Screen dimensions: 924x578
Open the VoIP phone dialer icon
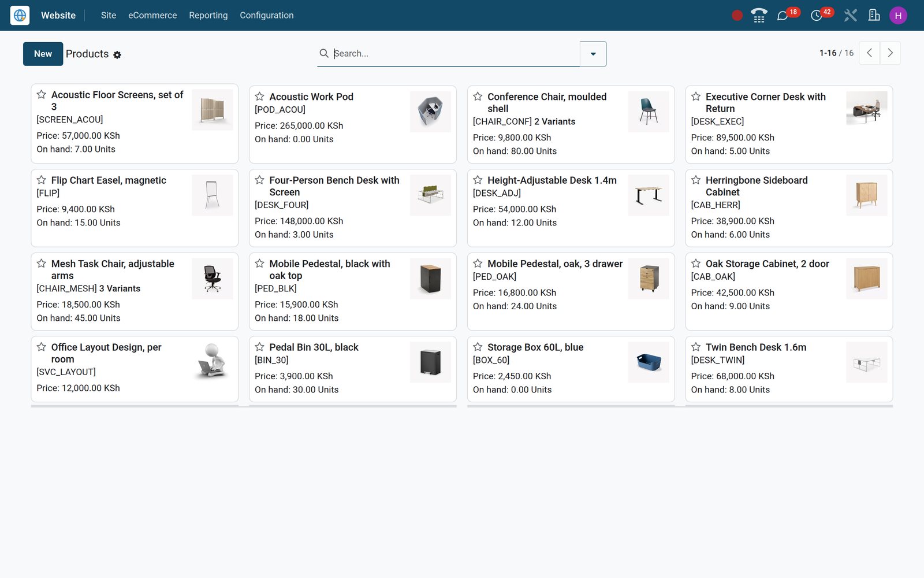[x=759, y=16]
